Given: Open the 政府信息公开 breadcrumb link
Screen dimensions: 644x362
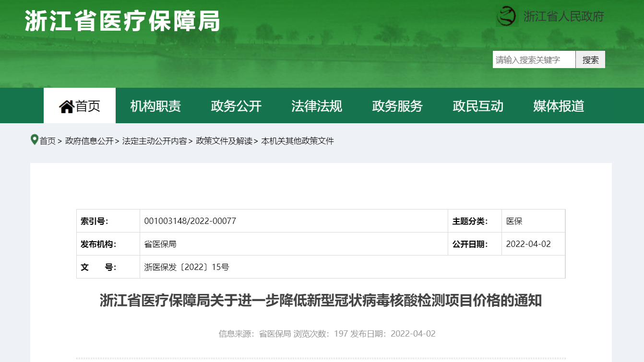Looking at the screenshot, I should [x=89, y=141].
